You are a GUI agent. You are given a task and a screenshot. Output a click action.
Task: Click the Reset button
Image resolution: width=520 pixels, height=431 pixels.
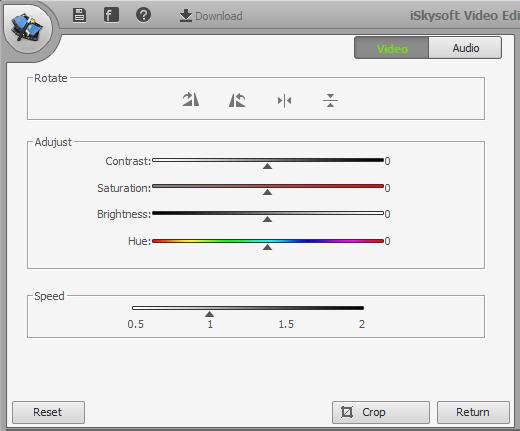pyautogui.click(x=48, y=412)
